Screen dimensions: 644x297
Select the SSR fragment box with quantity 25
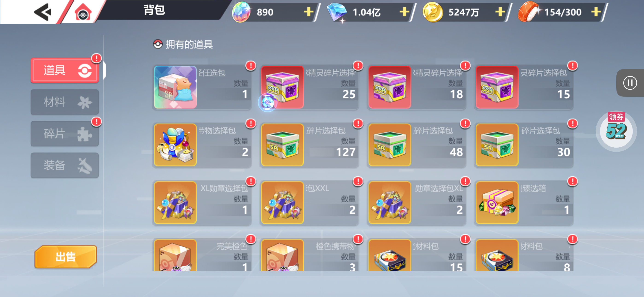coord(310,87)
